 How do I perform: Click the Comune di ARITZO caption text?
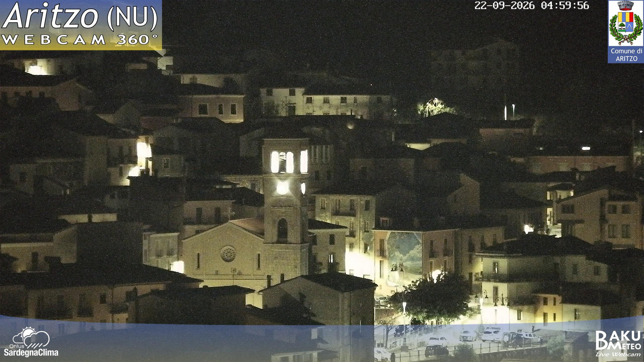(x=626, y=55)
